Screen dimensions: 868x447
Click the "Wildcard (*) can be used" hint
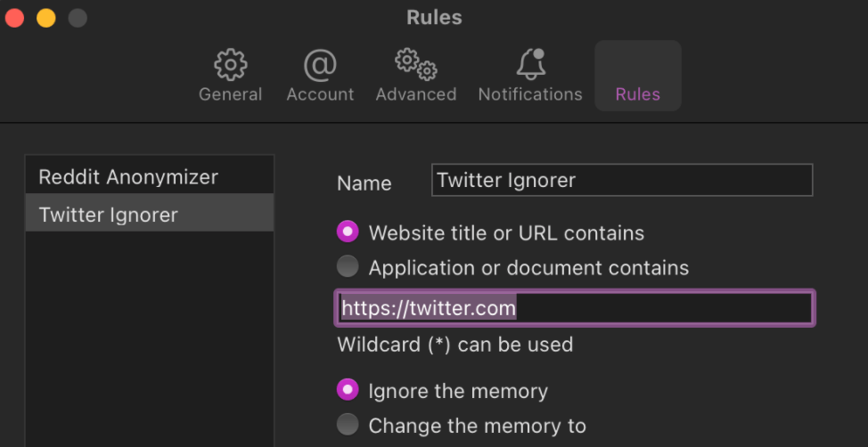point(454,344)
